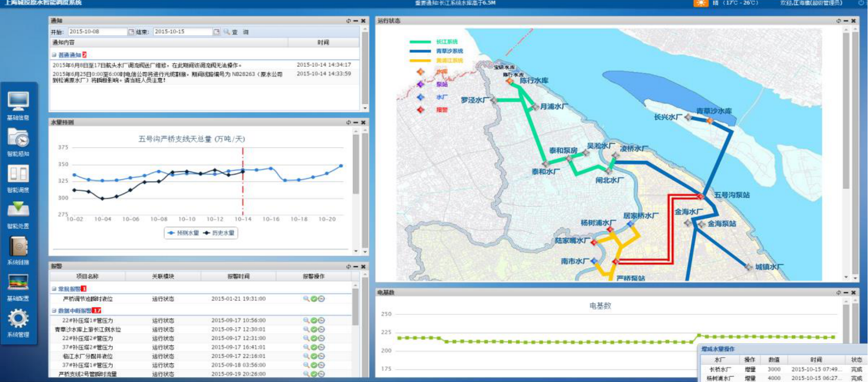Click green confirm icon for 临江水厂分配井液位 alarm

pos(314,356)
